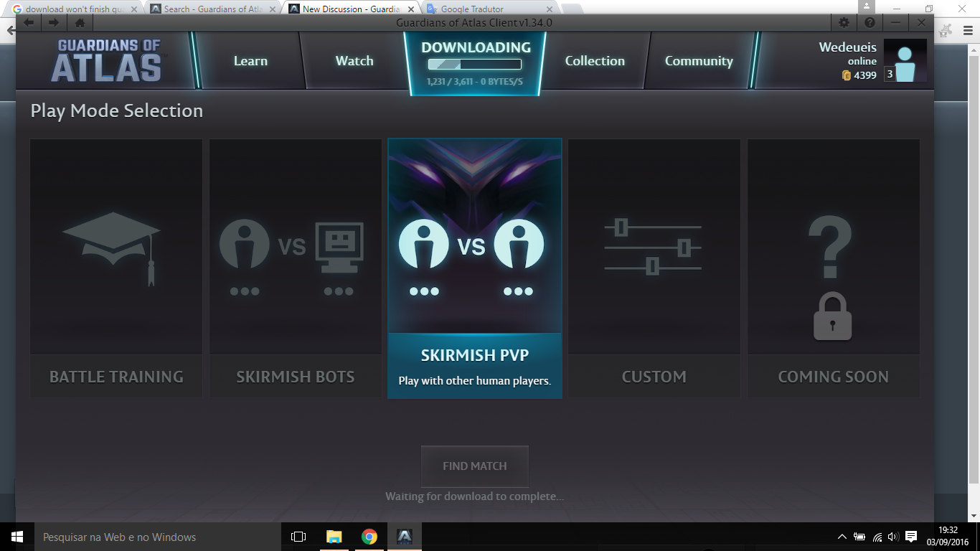The width and height of the screenshot is (980, 551).
Task: Click the player avatar profile icon
Action: 905,61
